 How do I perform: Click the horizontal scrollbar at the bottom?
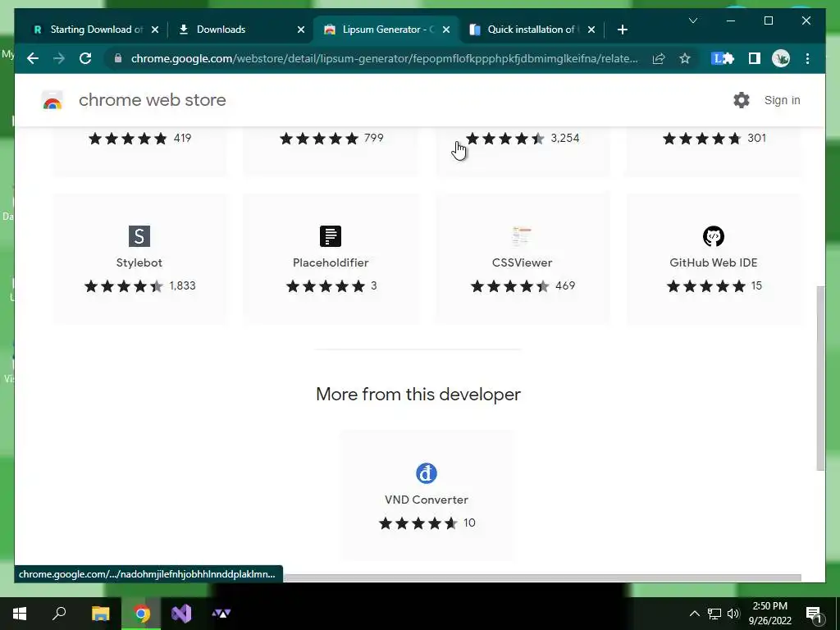541,577
